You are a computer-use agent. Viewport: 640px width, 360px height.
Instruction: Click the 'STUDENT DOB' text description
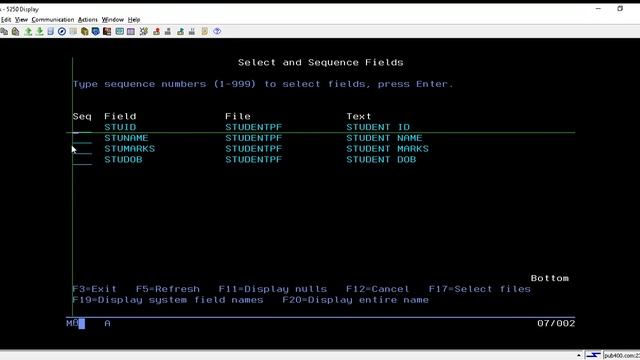click(x=381, y=160)
